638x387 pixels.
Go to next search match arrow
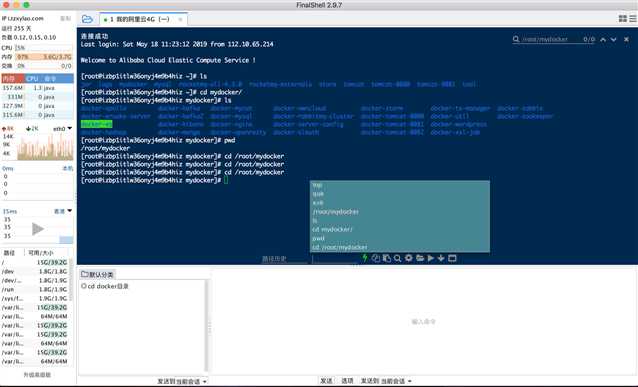click(x=614, y=39)
